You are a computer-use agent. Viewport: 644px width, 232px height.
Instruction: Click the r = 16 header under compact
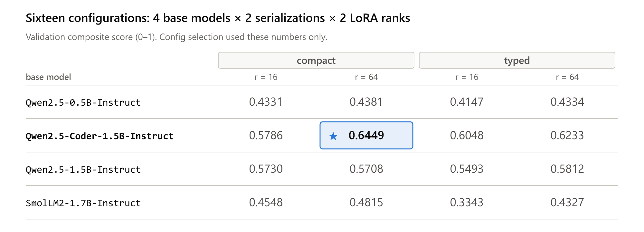266,77
